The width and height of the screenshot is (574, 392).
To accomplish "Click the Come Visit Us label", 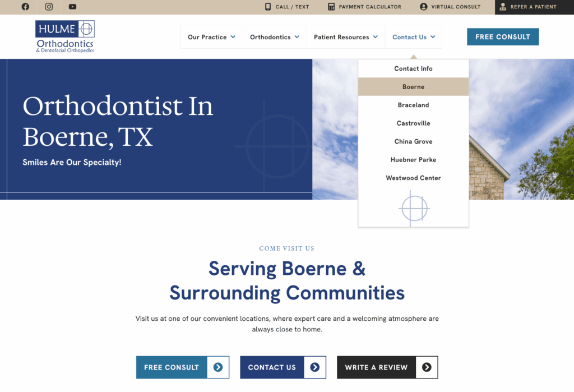I will pyautogui.click(x=286, y=248).
